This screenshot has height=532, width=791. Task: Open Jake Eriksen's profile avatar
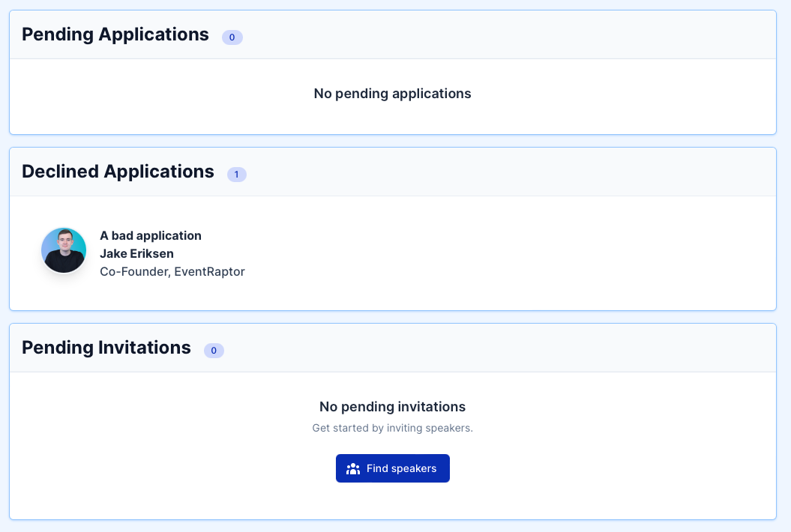pyautogui.click(x=64, y=250)
